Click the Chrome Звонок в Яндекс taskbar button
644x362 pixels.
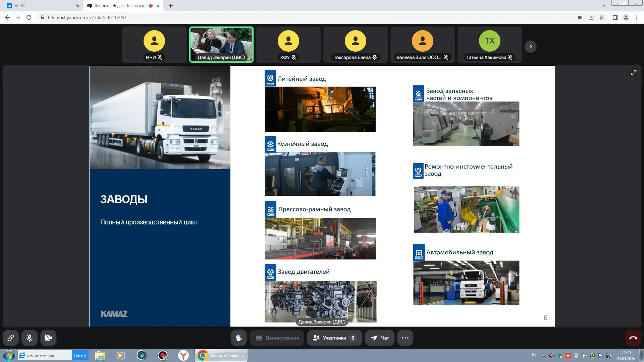coord(221,355)
